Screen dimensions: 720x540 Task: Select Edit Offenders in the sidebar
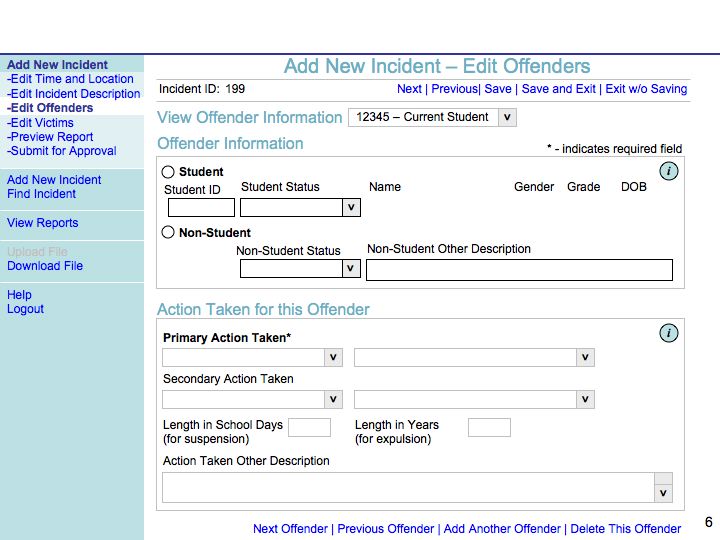click(50, 108)
